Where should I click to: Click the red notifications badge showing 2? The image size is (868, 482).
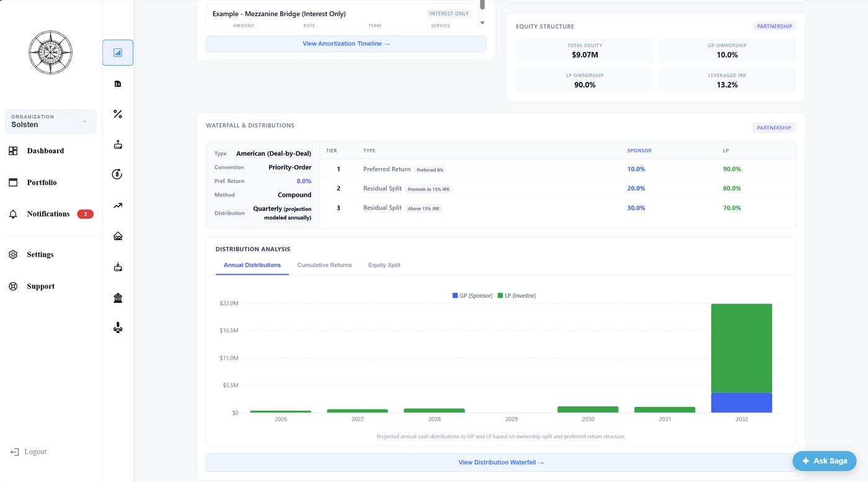[86, 214]
